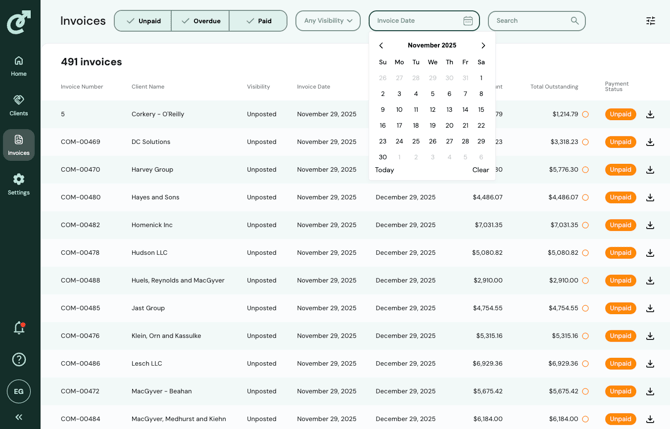Open the filter settings sliders icon
The width and height of the screenshot is (670, 429).
pyautogui.click(x=650, y=21)
